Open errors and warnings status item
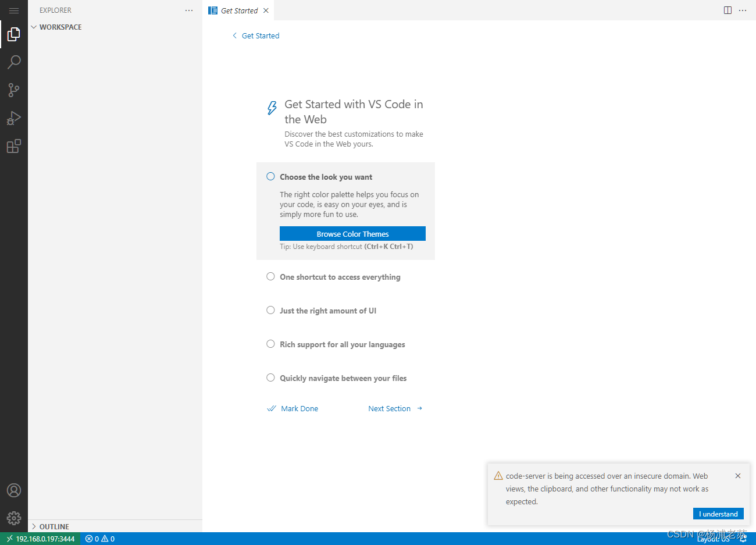This screenshot has width=756, height=545. click(x=100, y=539)
